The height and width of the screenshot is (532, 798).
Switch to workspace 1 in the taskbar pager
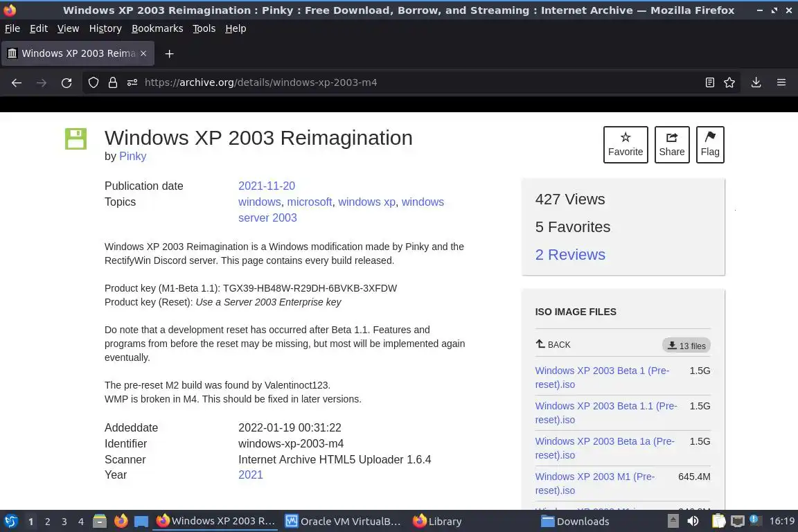30,522
